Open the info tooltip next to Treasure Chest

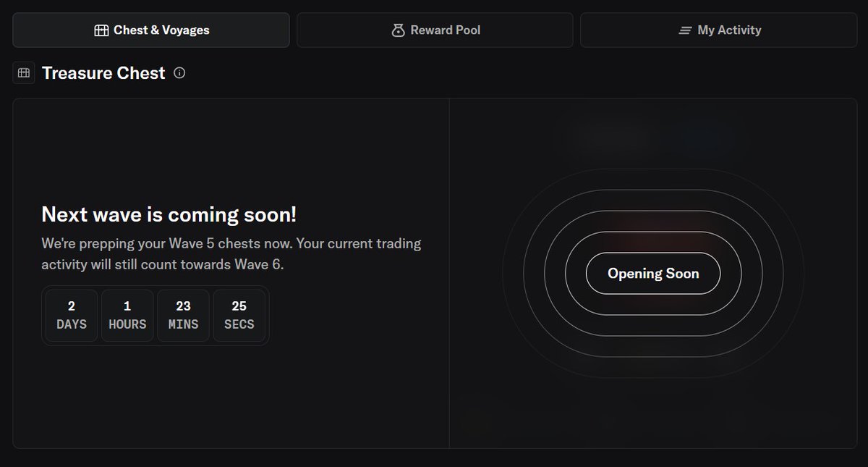click(x=179, y=72)
